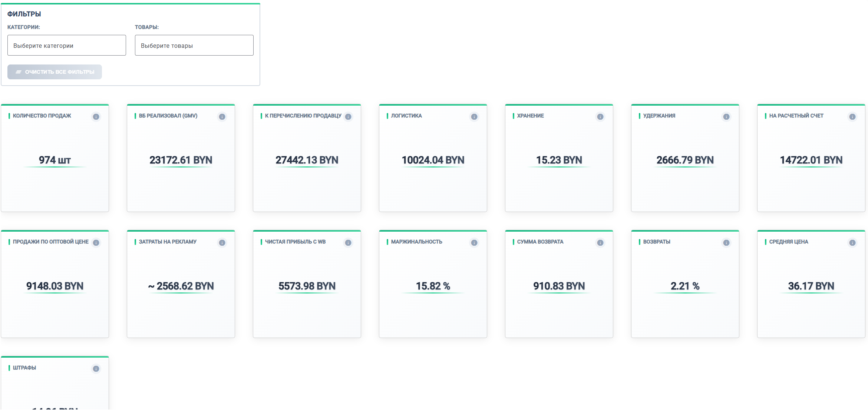Open the Выберите категории dropdown
The width and height of the screenshot is (868, 411).
(x=66, y=45)
